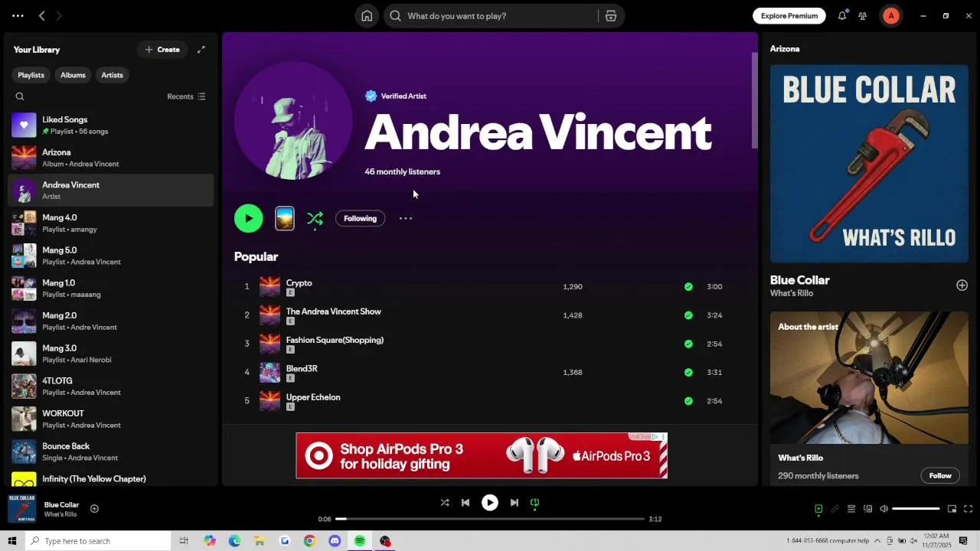Connect to a device
Screen dimensions: 980x551
pos(867,509)
